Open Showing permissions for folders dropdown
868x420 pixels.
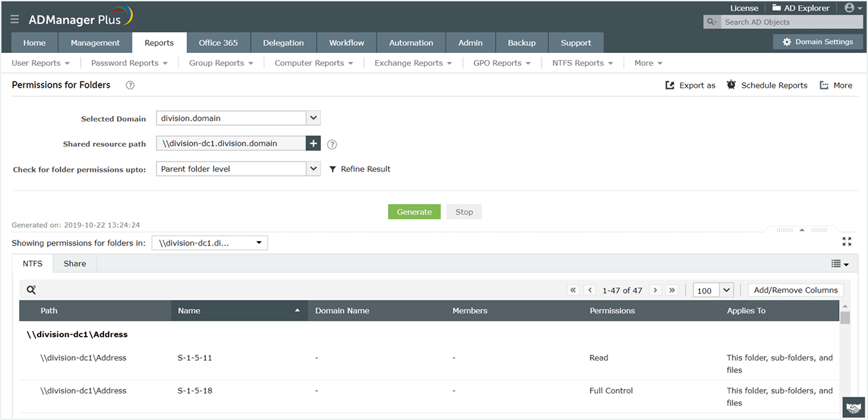(x=209, y=243)
